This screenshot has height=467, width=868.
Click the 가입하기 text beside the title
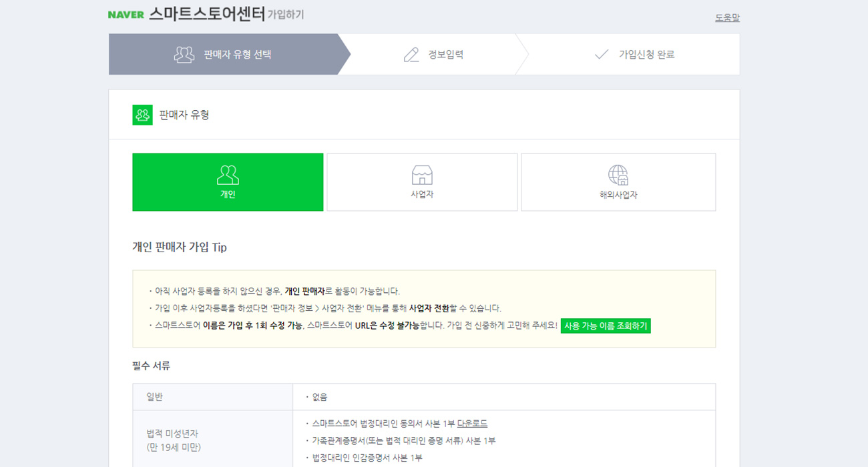click(286, 15)
